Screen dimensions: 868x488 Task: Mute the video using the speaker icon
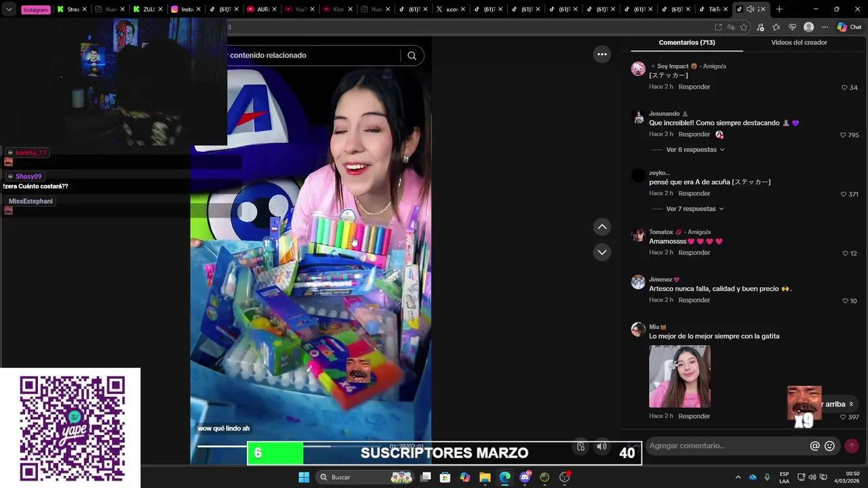pos(601,446)
